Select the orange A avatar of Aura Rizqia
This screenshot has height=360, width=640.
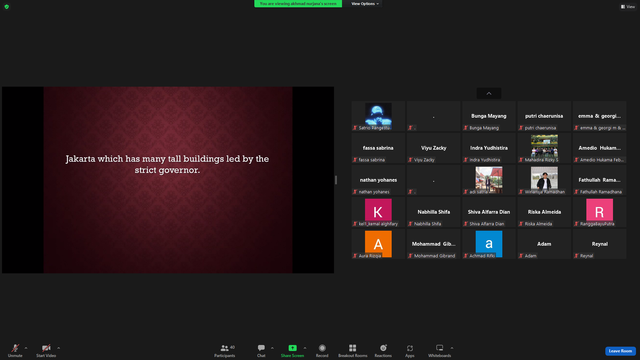pyautogui.click(x=378, y=244)
